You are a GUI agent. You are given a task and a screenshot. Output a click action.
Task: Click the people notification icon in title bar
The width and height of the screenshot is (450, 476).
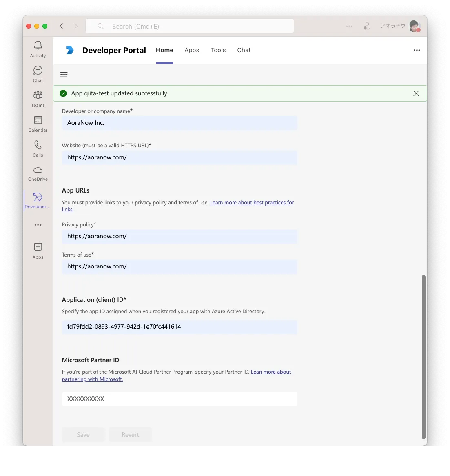click(367, 26)
